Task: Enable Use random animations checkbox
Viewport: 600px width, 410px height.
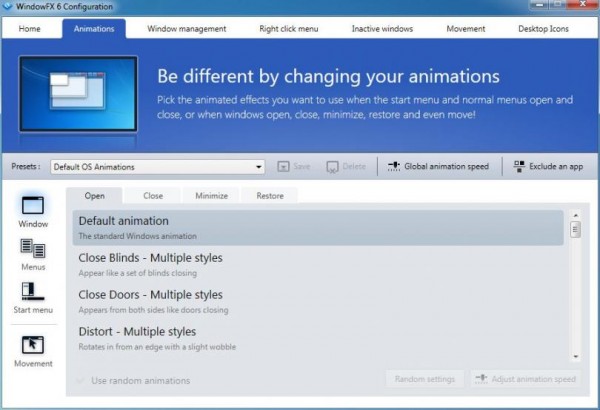Action: click(x=80, y=381)
